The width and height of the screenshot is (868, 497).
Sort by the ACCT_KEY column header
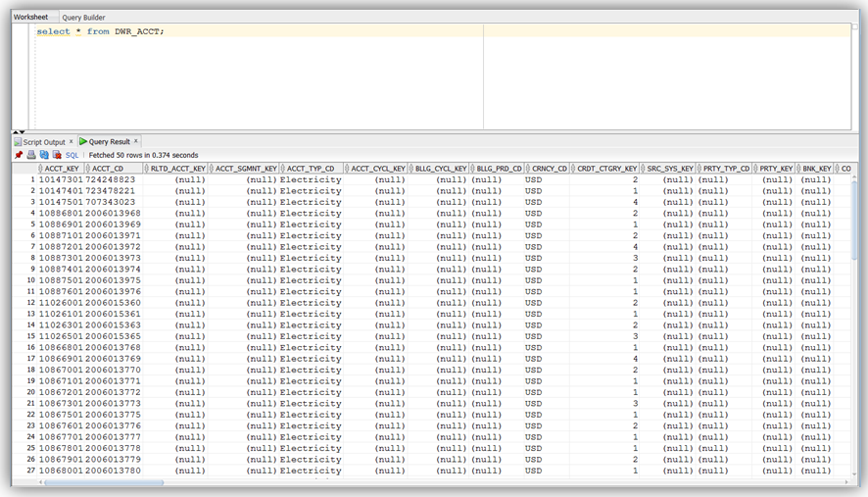(x=62, y=169)
